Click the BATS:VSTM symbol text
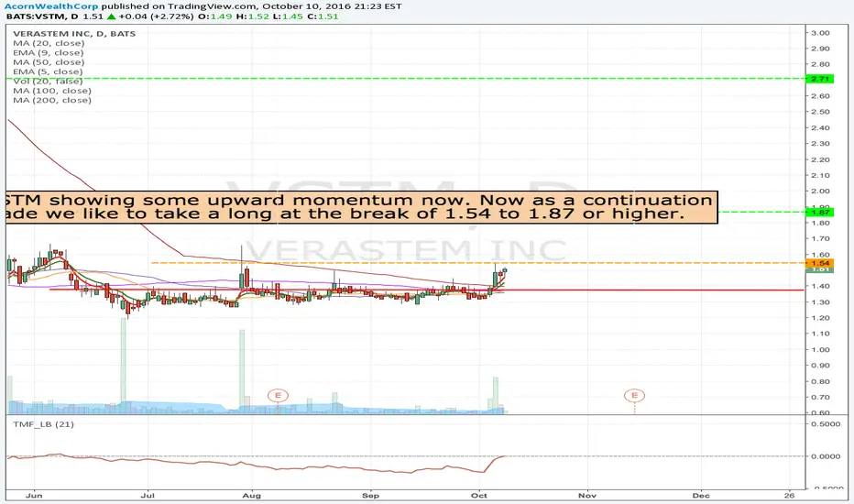The image size is (854, 504). 34,16
